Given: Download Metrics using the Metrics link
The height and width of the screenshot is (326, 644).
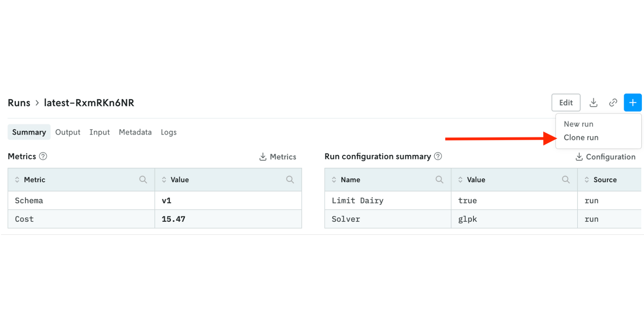Looking at the screenshot, I should tap(278, 157).
